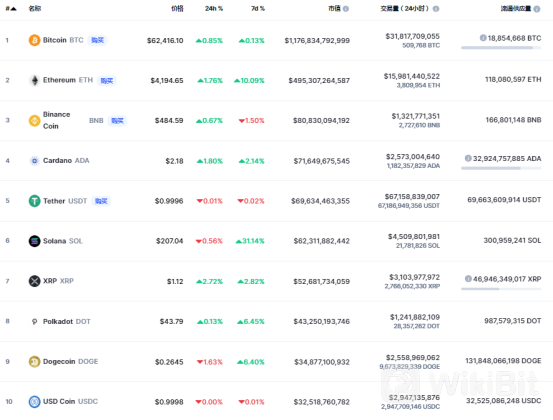Click the Dogecoin logo icon
This screenshot has width=553, height=420.
(x=34, y=361)
